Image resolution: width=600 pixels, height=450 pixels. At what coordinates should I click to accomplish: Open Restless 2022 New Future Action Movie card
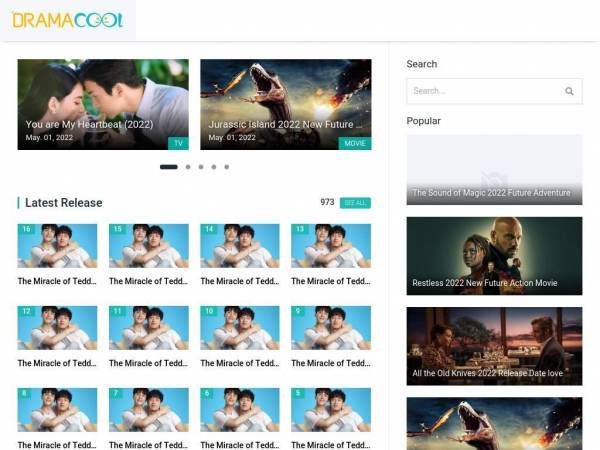click(x=494, y=256)
